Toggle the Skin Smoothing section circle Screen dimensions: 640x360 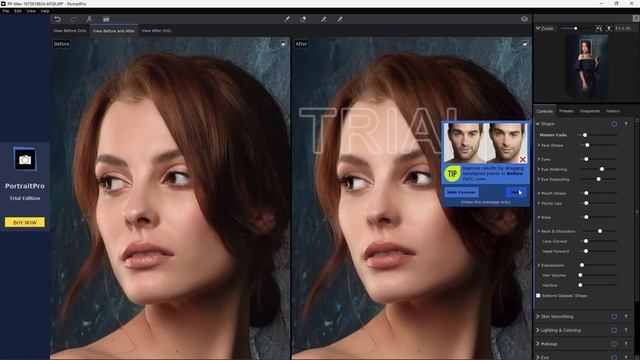tap(614, 316)
